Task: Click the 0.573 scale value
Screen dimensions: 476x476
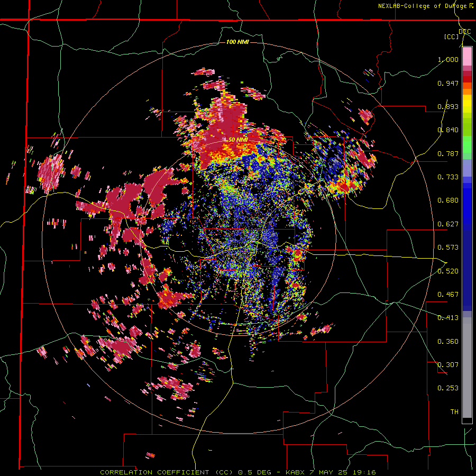Action: [448, 248]
